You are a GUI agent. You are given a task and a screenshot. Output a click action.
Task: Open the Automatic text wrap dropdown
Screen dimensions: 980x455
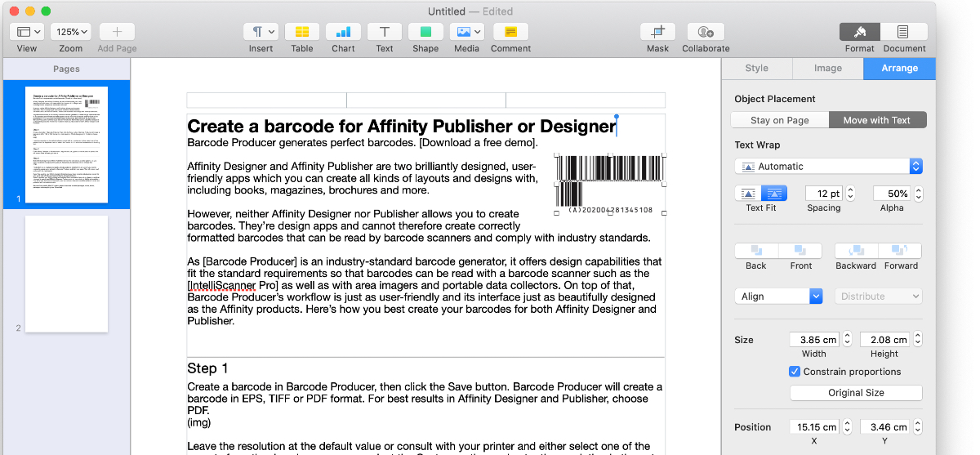click(x=828, y=166)
